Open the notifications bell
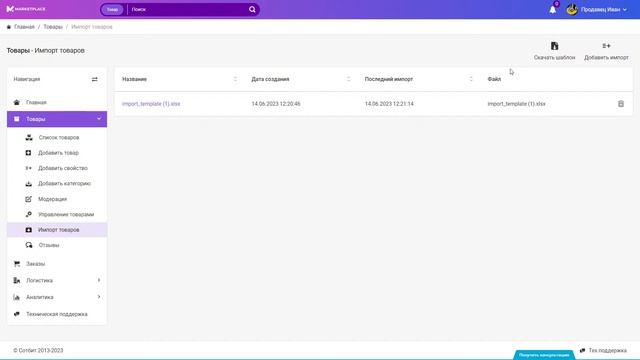The width and height of the screenshot is (640, 360). tap(553, 9)
